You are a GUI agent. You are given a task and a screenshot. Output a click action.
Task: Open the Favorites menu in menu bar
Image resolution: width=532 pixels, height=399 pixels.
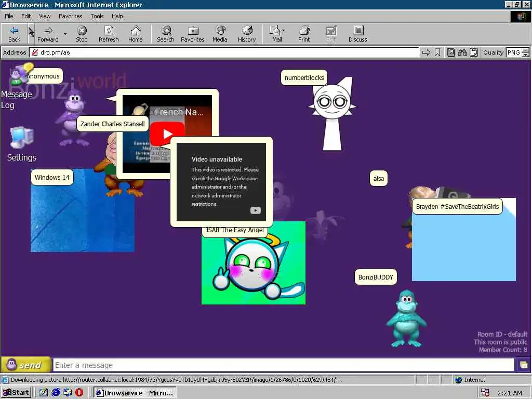coord(70,16)
